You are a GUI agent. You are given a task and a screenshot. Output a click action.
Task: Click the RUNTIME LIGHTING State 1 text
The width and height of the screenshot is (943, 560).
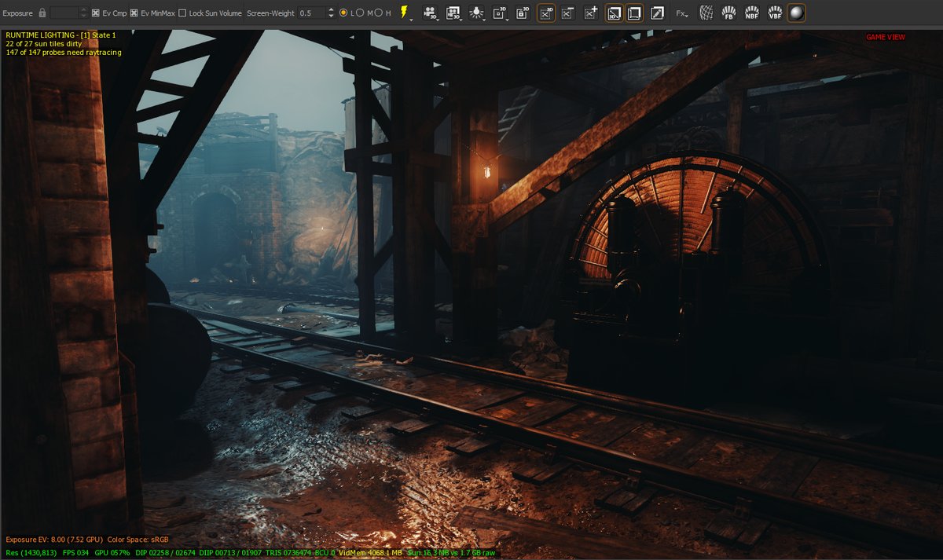(61, 35)
